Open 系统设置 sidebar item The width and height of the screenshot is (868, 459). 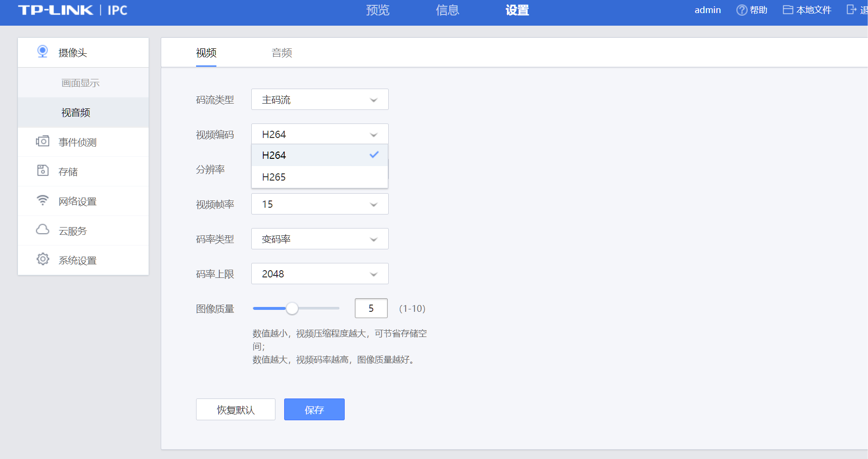click(83, 260)
